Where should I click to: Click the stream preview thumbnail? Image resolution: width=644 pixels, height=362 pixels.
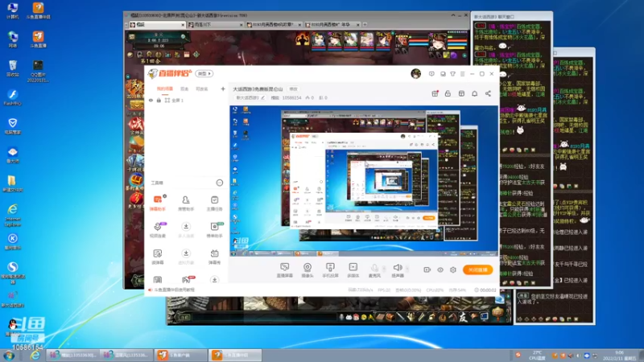pos(364,181)
